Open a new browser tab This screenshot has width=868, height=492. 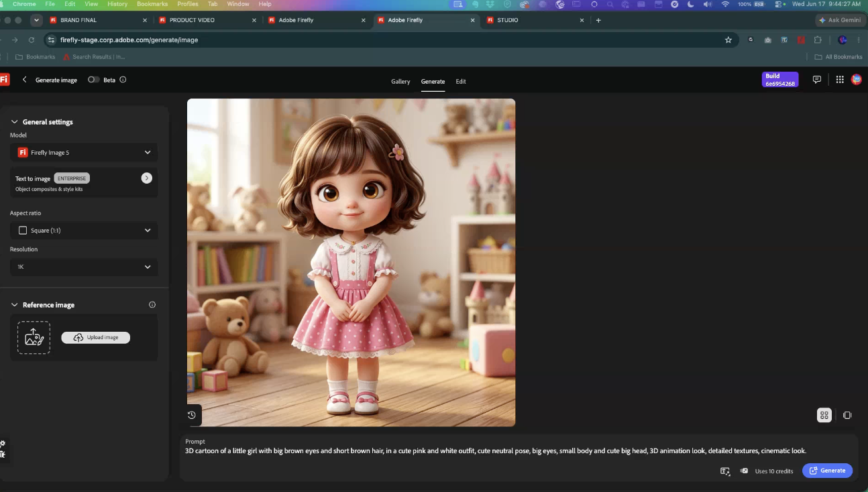(598, 20)
